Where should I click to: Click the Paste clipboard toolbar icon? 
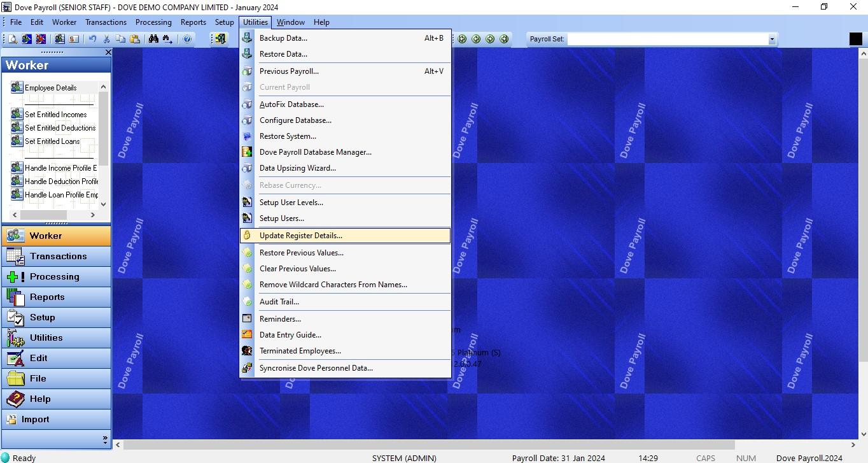(135, 39)
